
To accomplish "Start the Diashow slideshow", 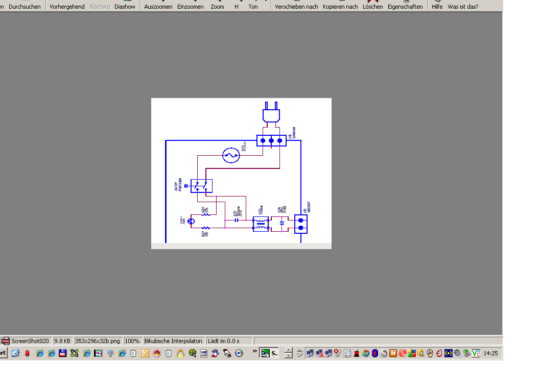I will point(125,6).
